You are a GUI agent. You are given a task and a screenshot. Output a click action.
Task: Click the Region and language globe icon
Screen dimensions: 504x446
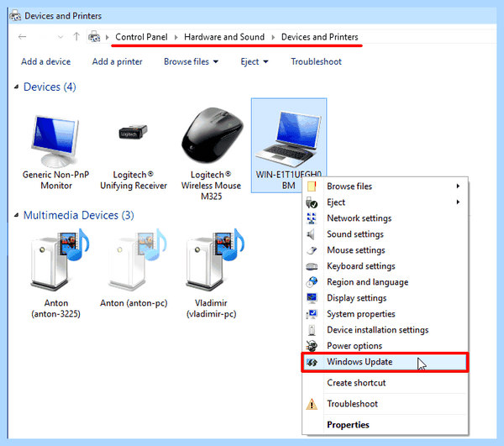tap(312, 282)
